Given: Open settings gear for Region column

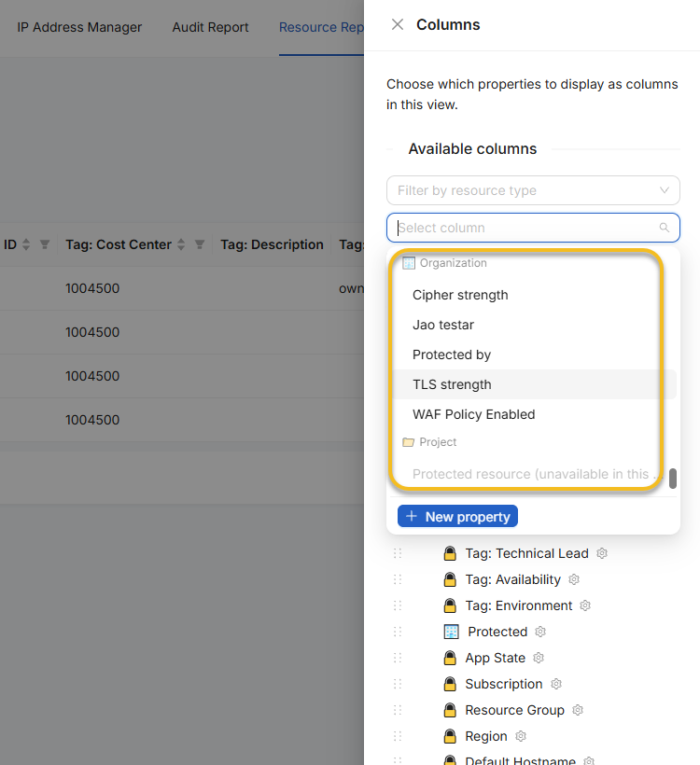Looking at the screenshot, I should (521, 736).
